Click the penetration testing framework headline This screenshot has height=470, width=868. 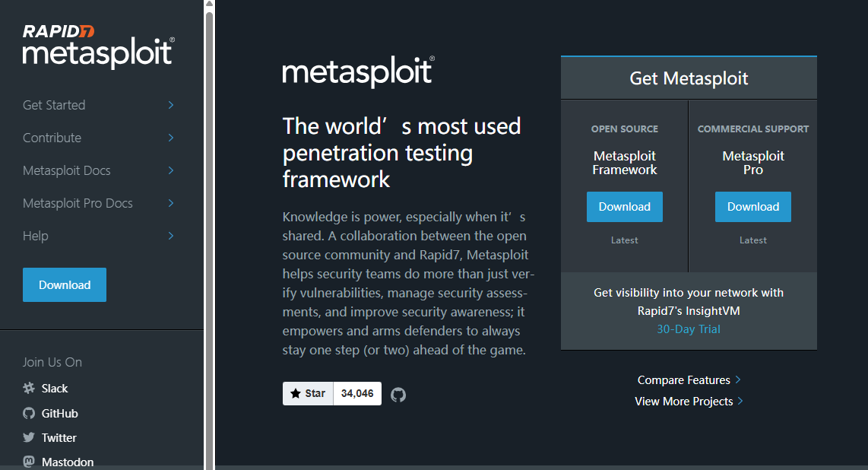[402, 153]
